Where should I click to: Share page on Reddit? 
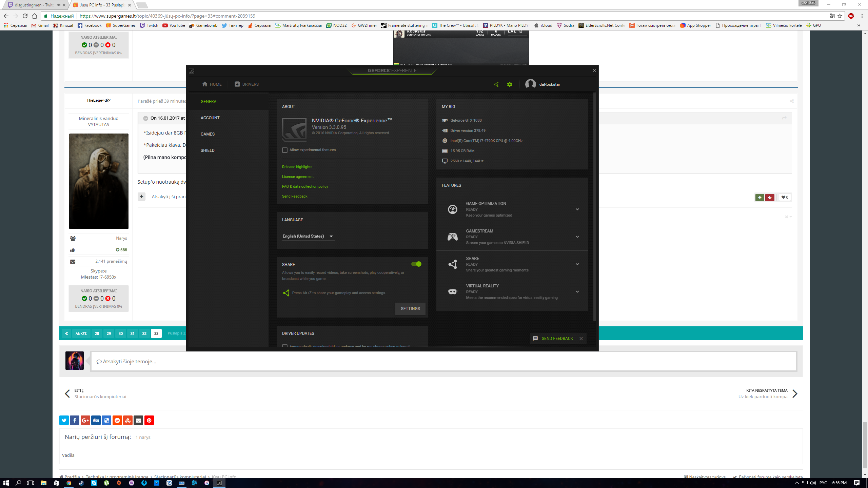click(117, 420)
